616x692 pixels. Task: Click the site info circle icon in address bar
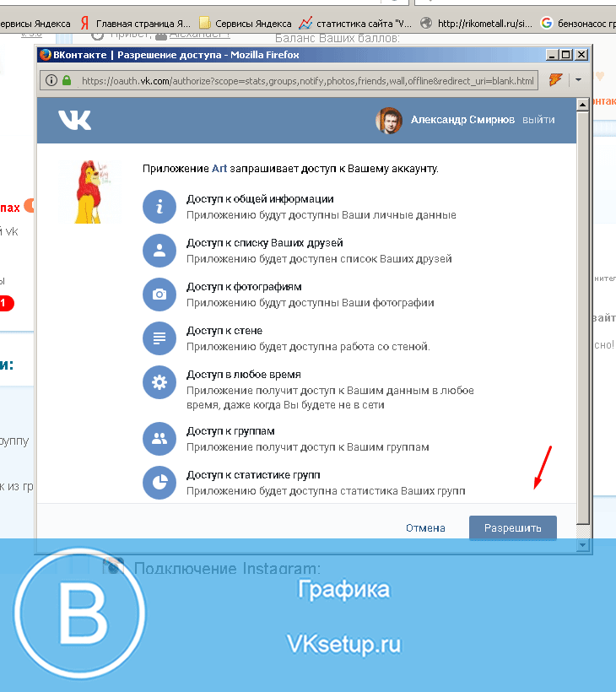[x=51, y=80]
